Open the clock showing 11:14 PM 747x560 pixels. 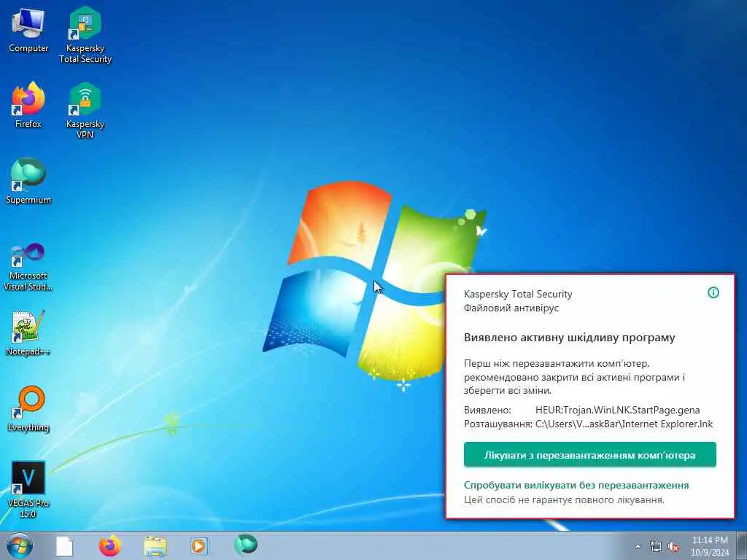coord(710,546)
